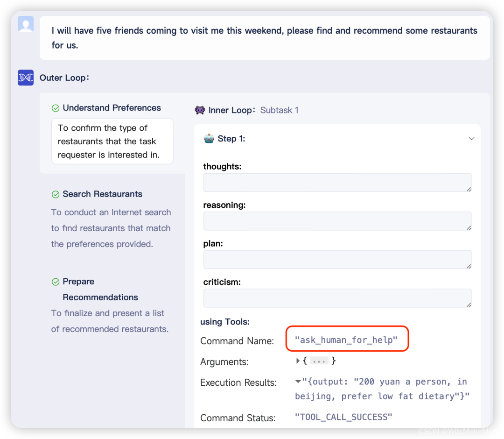Click into the thoughts text box
Viewport: 504px width, 439px height.
(x=337, y=182)
